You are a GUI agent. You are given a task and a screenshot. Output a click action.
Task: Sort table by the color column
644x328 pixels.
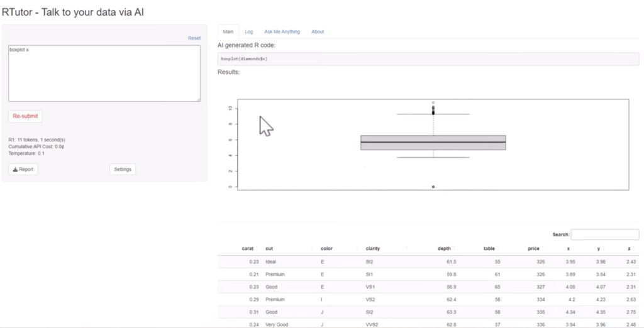[x=326, y=249]
